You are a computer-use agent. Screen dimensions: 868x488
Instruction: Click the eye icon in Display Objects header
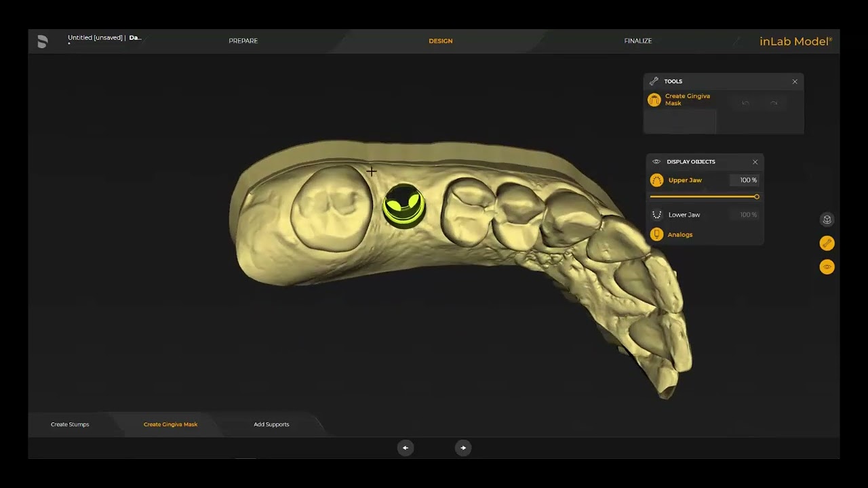656,162
